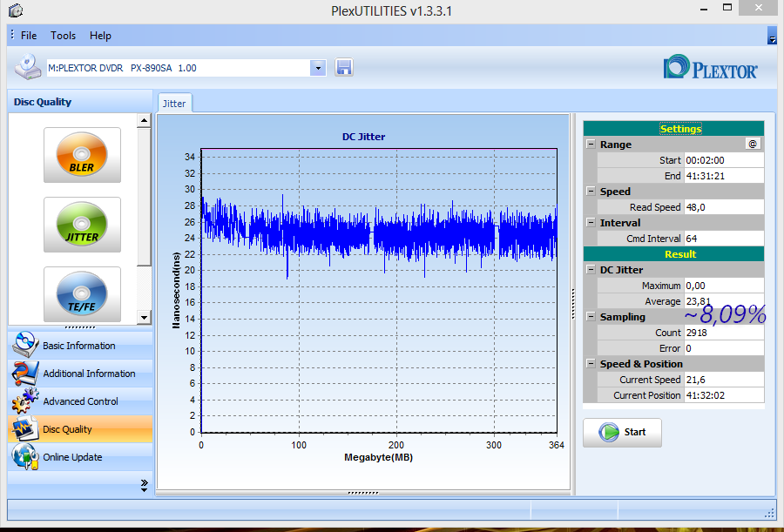
Task: Click the Sampling Count value
Action: (x=724, y=333)
